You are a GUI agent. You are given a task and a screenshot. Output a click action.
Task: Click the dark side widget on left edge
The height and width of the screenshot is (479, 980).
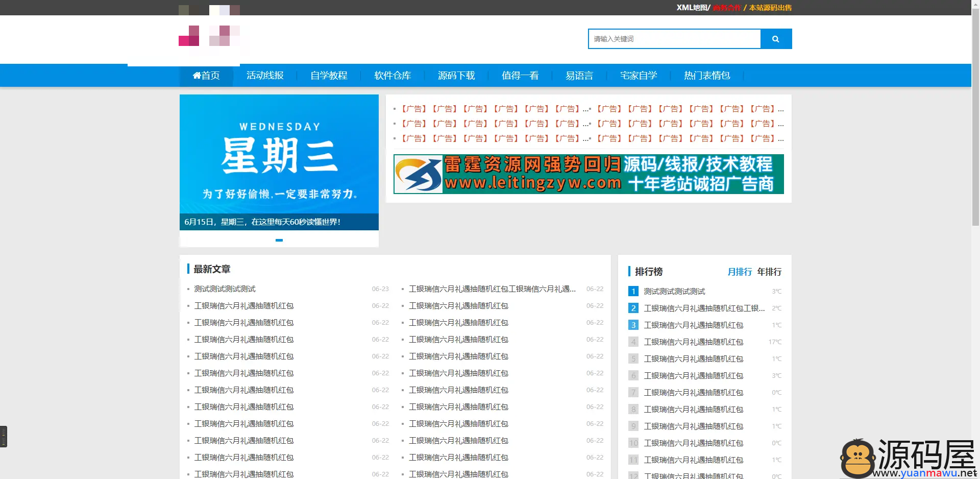pos(4,437)
